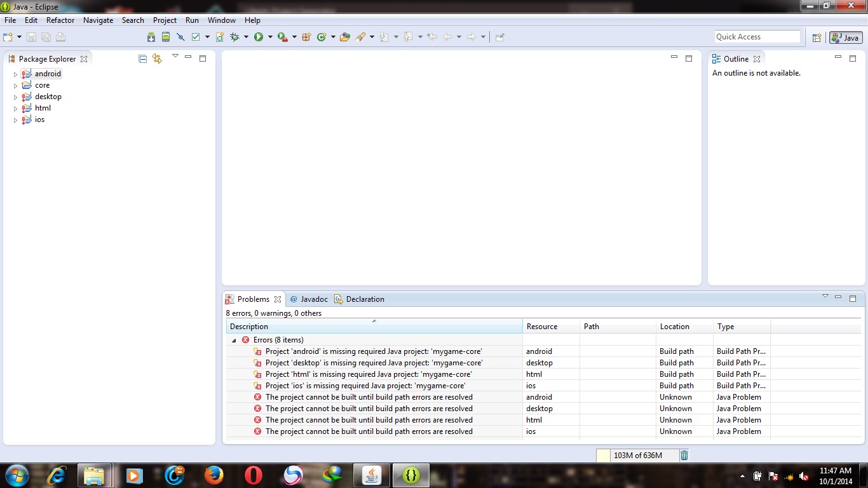Open Opera browser from taskbar

click(x=254, y=475)
